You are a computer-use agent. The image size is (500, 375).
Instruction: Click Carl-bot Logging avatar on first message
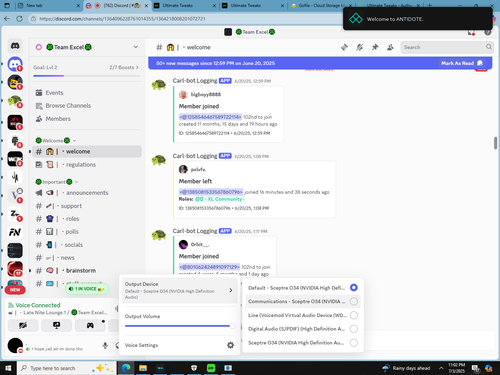point(159,85)
